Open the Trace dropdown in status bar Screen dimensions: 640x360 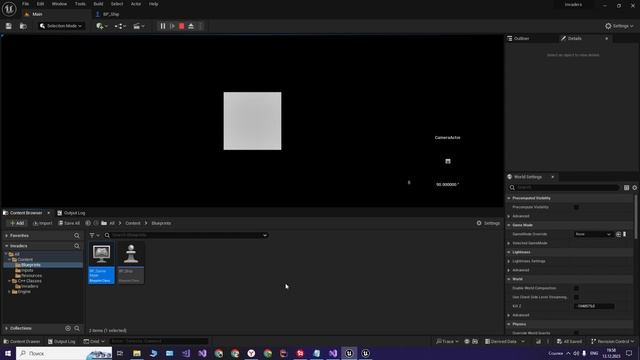pyautogui.click(x=447, y=341)
